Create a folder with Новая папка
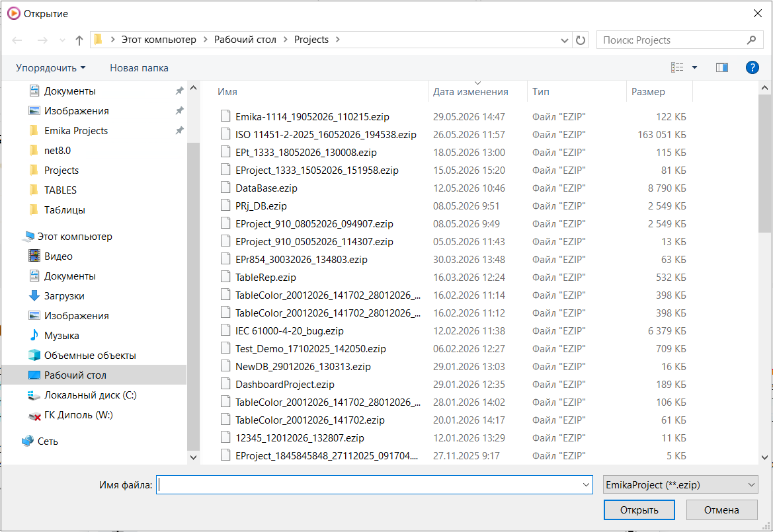 (139, 68)
